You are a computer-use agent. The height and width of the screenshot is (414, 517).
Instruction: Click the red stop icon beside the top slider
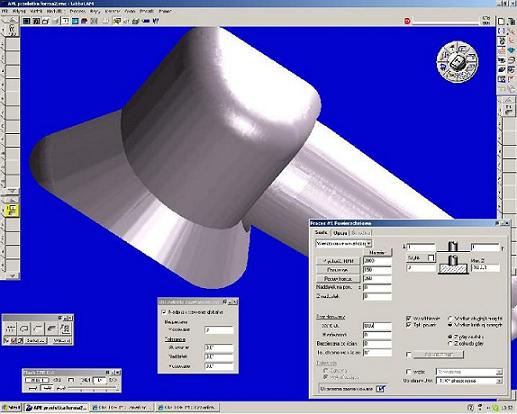[407, 21]
